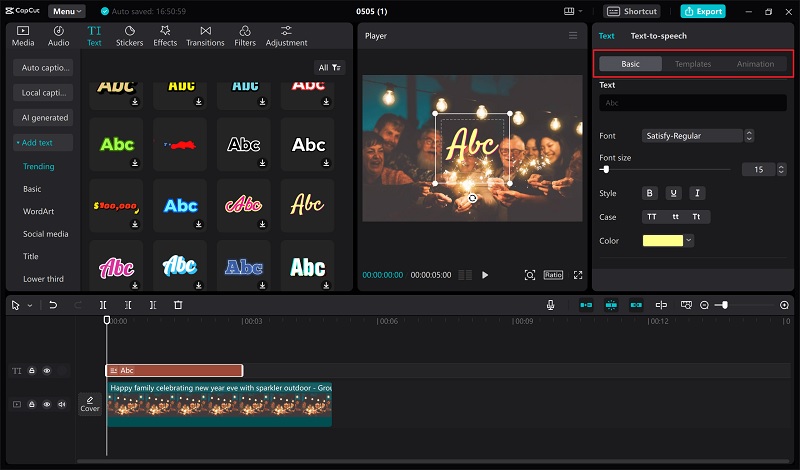800x470 pixels.
Task: Hide the text track with eye icon
Action: point(46,371)
